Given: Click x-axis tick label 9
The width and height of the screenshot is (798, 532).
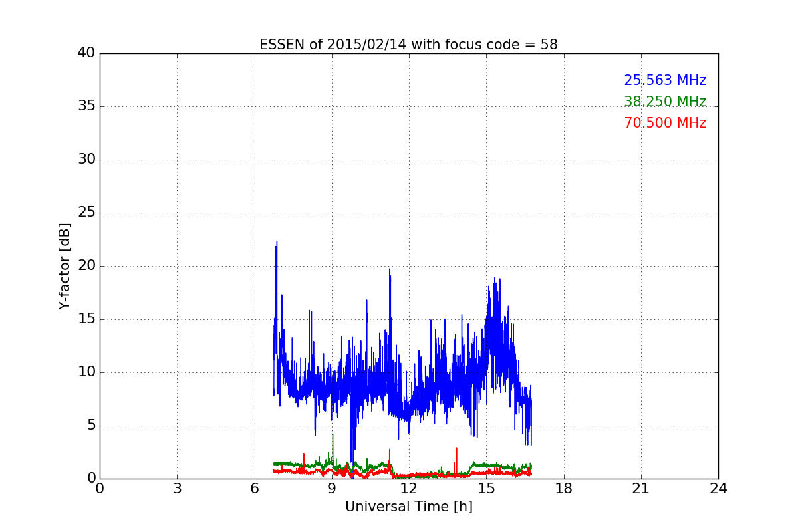Looking at the screenshot, I should click(332, 489).
